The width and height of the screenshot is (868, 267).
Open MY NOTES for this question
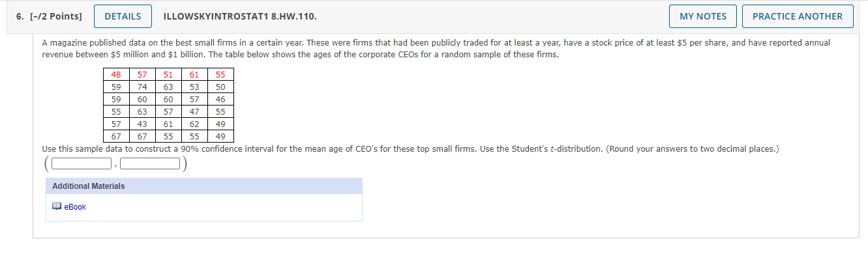point(702,16)
